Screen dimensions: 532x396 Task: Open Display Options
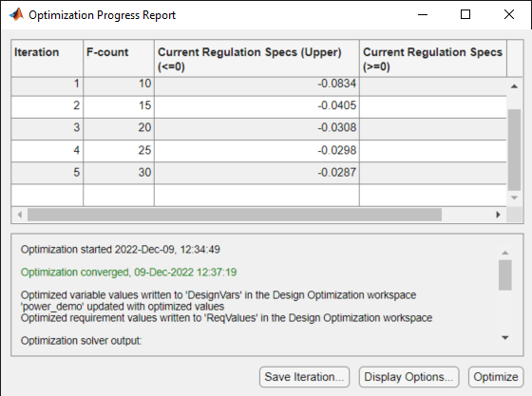(408, 377)
